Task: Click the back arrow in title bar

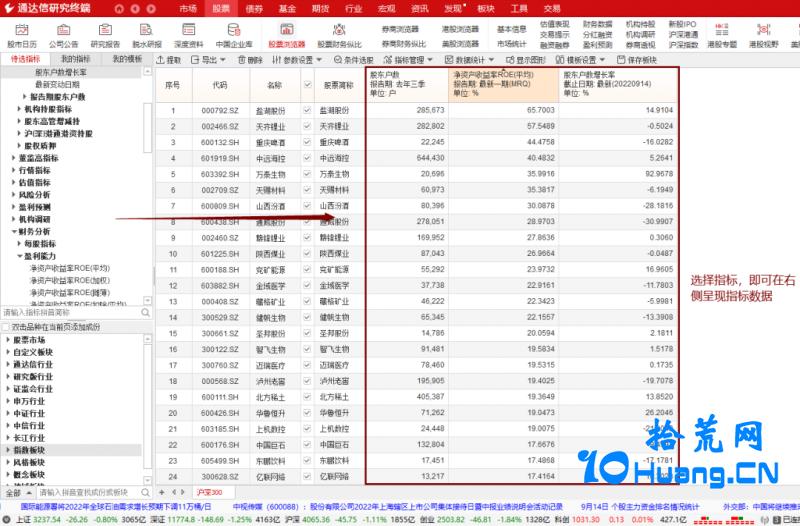Action: (135, 9)
